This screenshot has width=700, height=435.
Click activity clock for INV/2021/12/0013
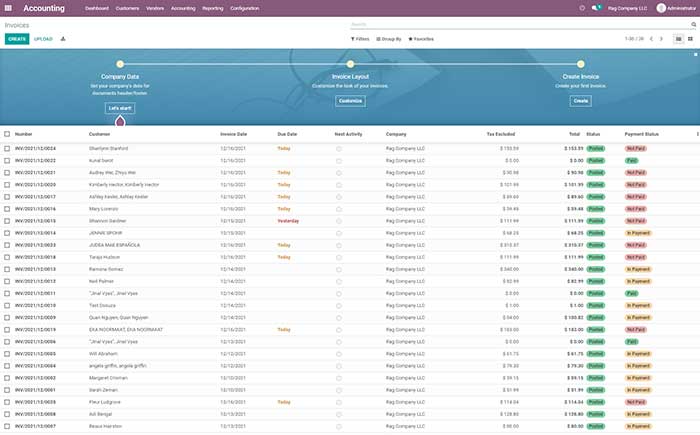(339, 269)
